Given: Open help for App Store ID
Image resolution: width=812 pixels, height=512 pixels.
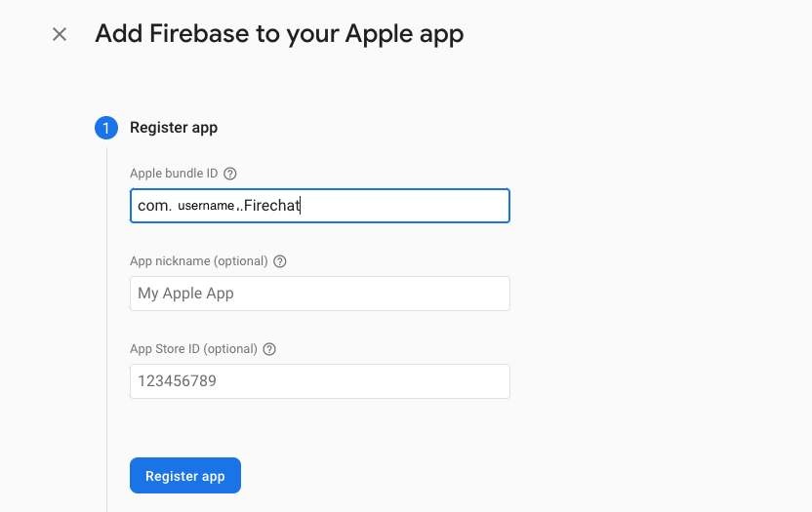Looking at the screenshot, I should pos(269,349).
